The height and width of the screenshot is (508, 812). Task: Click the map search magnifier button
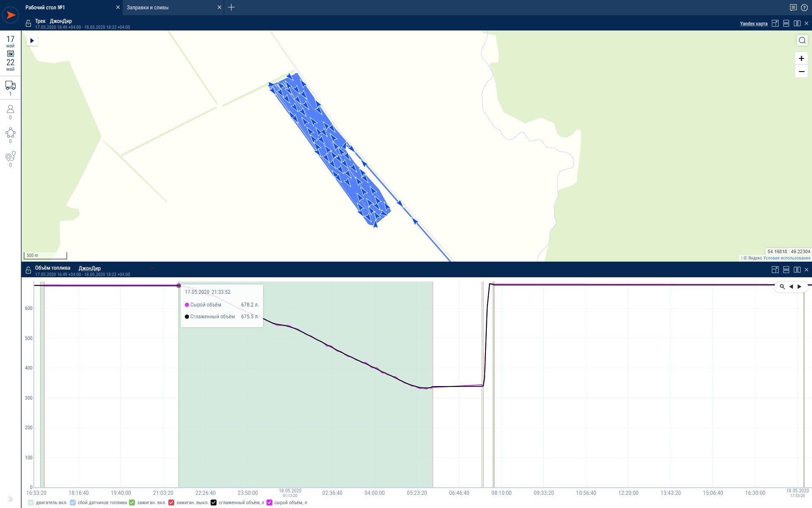[802, 40]
